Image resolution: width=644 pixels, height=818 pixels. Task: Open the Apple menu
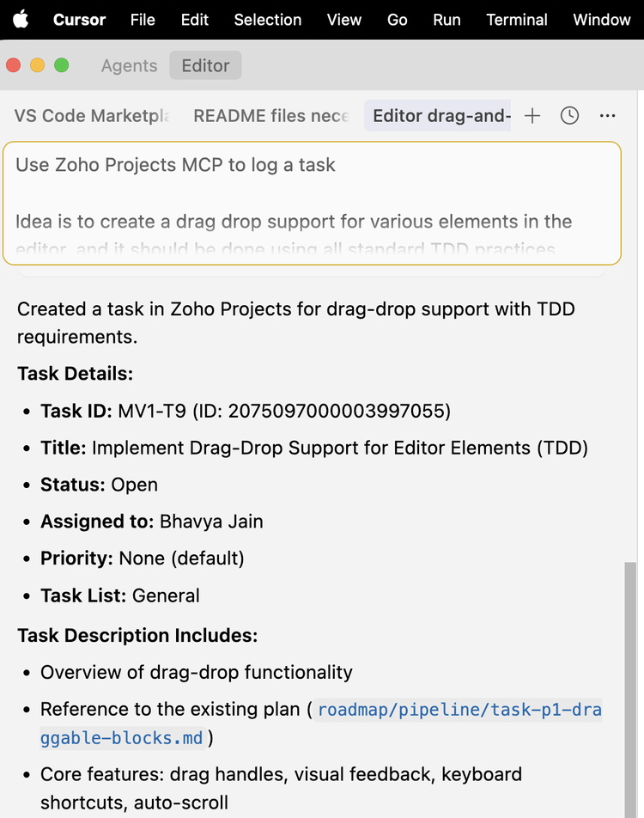coord(21,19)
